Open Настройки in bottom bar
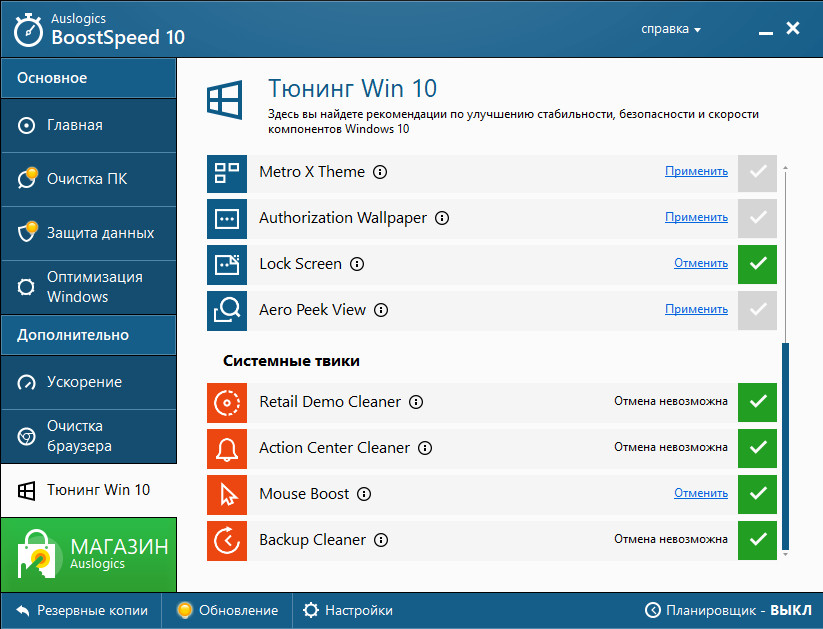This screenshot has width=823, height=629. (x=348, y=610)
